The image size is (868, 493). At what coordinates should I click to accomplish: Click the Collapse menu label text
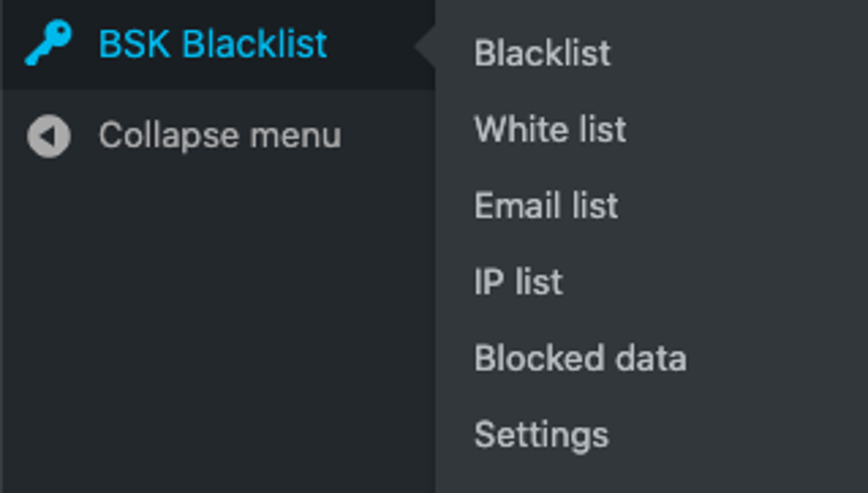tap(220, 134)
